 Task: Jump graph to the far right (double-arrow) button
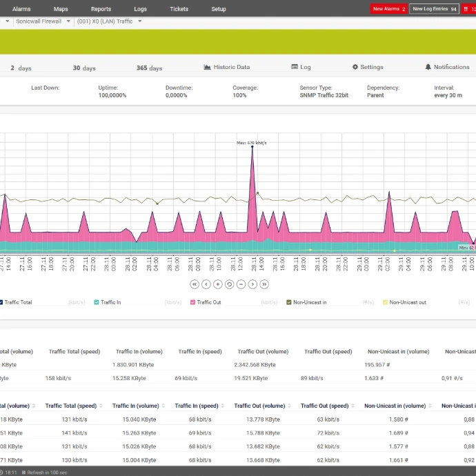pyautogui.click(x=264, y=284)
